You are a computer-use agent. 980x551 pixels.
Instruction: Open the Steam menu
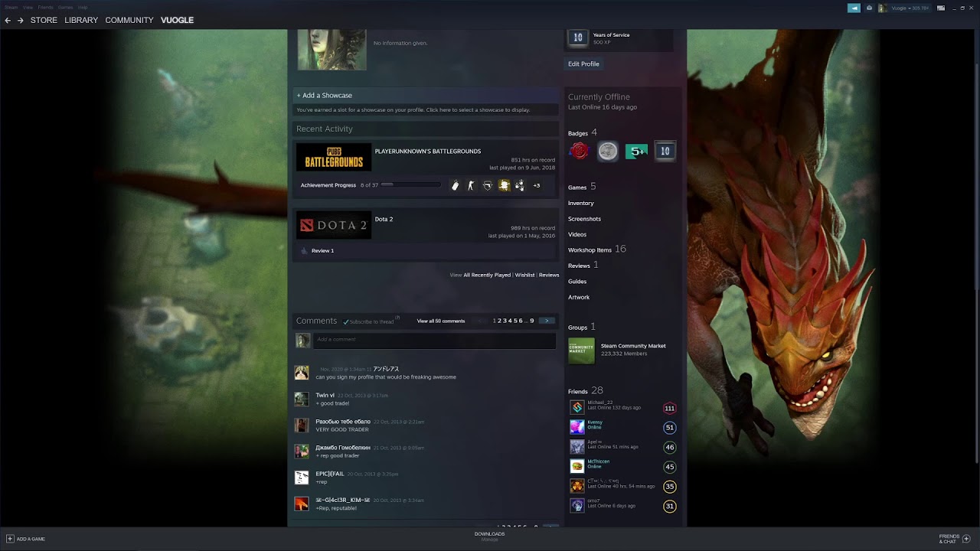tap(11, 7)
